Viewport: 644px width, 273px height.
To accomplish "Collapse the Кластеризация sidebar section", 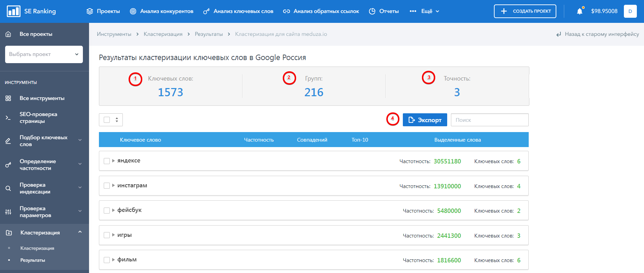I will click(80, 232).
